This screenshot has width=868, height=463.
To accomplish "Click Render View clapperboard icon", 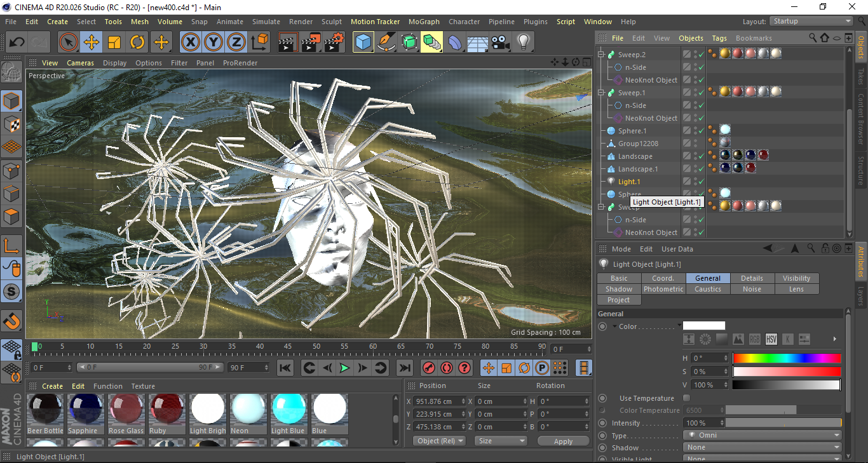I will pyautogui.click(x=288, y=43).
